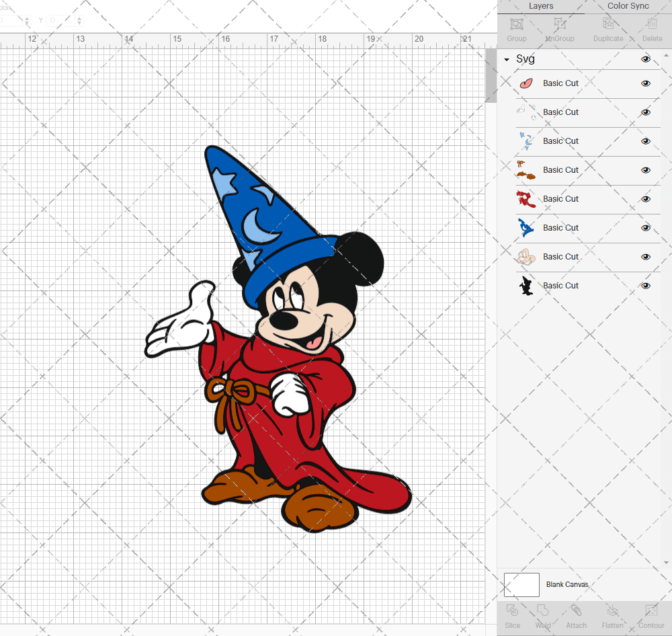
Task: Collapse the Svg group arrow
Action: pos(507,60)
